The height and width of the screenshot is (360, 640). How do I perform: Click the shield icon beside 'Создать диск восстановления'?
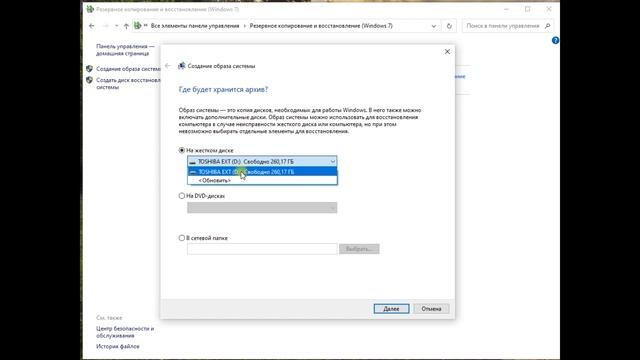tap(89, 80)
